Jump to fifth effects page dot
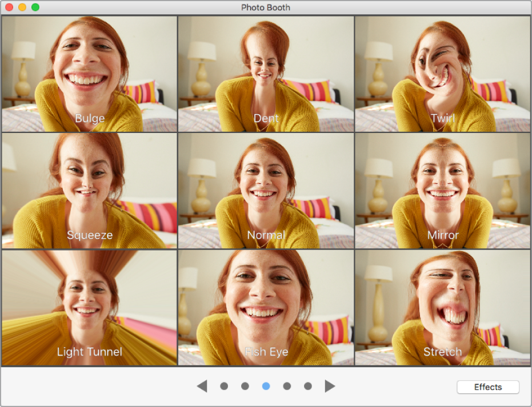Viewport: 532px width, 407px height. coord(308,386)
